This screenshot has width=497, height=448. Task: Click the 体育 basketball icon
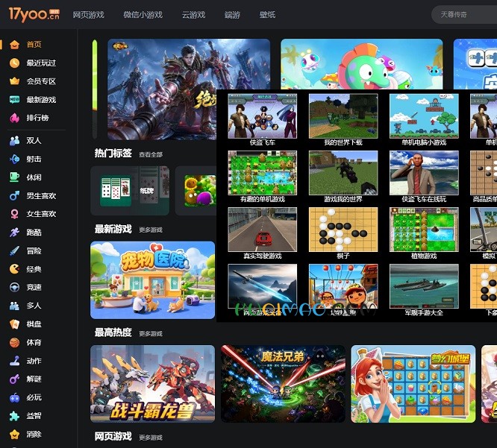tap(14, 342)
